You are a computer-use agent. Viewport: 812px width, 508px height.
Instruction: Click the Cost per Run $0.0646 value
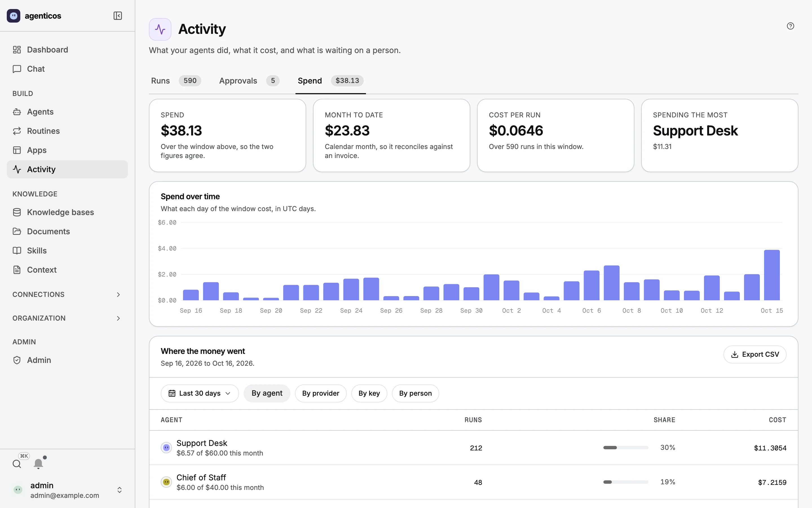point(516,131)
